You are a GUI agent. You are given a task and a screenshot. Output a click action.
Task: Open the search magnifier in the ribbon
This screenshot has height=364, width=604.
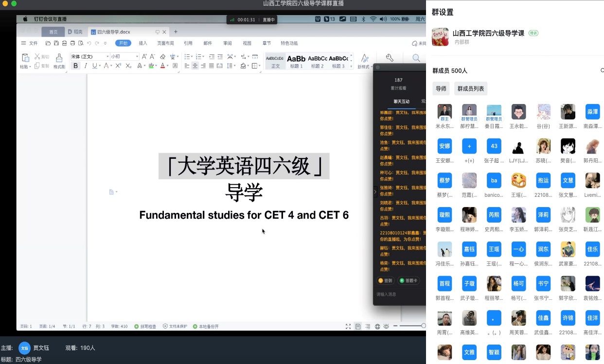click(x=416, y=58)
